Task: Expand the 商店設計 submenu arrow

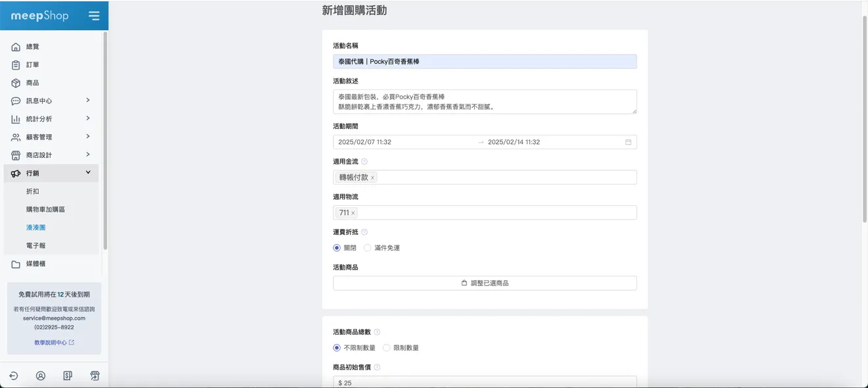Action: [88, 155]
